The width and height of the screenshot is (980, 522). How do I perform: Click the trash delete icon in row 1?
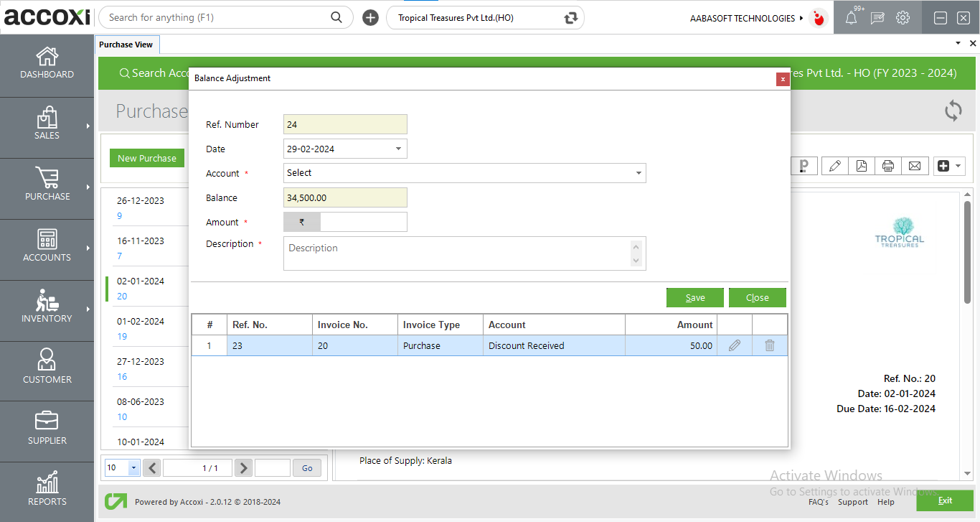(769, 345)
